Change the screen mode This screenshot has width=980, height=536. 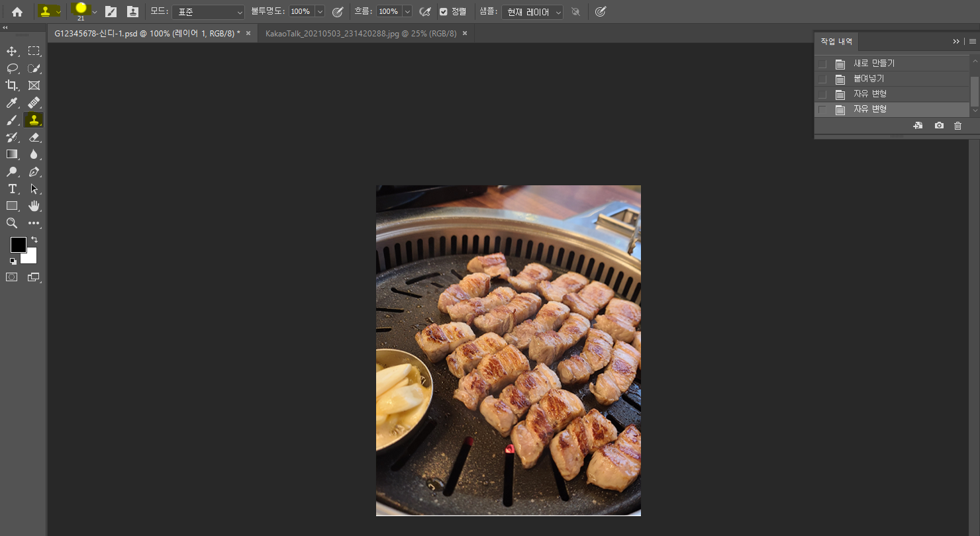coord(34,277)
